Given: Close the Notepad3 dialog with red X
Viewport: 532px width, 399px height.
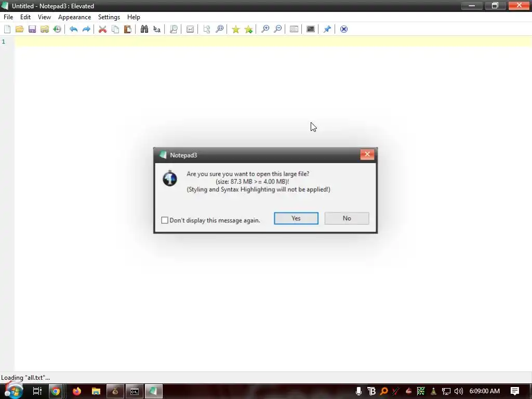Looking at the screenshot, I should point(367,154).
